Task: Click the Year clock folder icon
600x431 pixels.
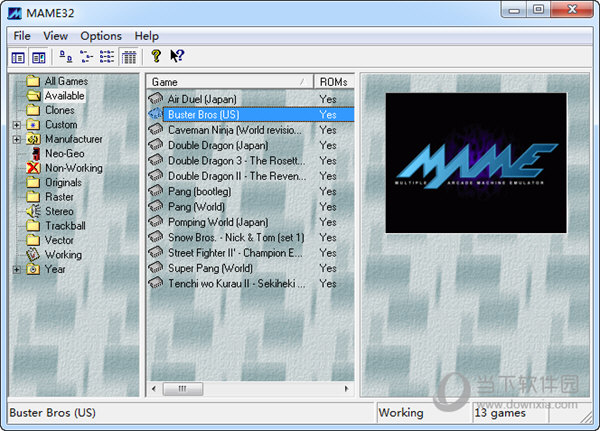Action: point(33,269)
